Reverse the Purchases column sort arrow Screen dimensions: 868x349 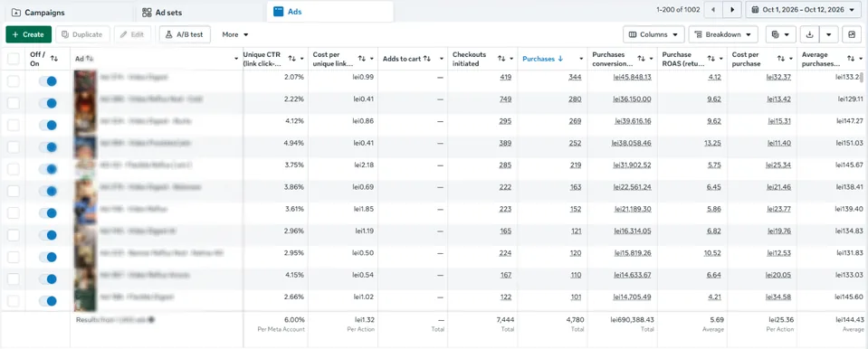click(x=560, y=59)
